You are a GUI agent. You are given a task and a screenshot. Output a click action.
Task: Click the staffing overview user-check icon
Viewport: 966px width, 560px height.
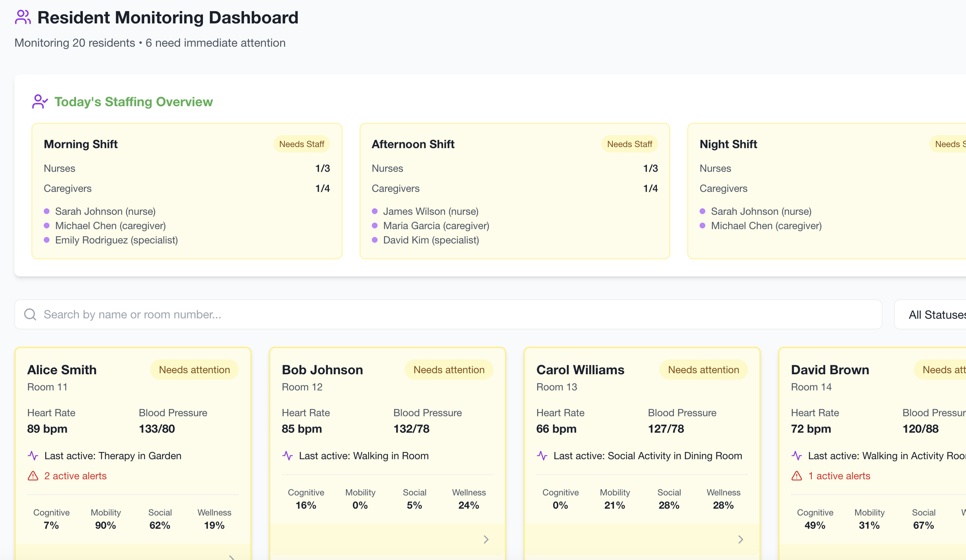(x=40, y=102)
